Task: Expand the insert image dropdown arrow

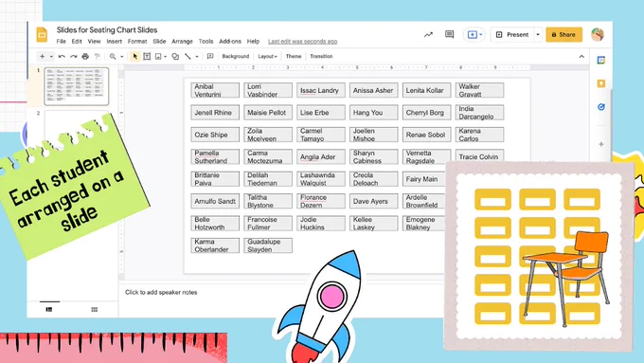Action: [165, 56]
